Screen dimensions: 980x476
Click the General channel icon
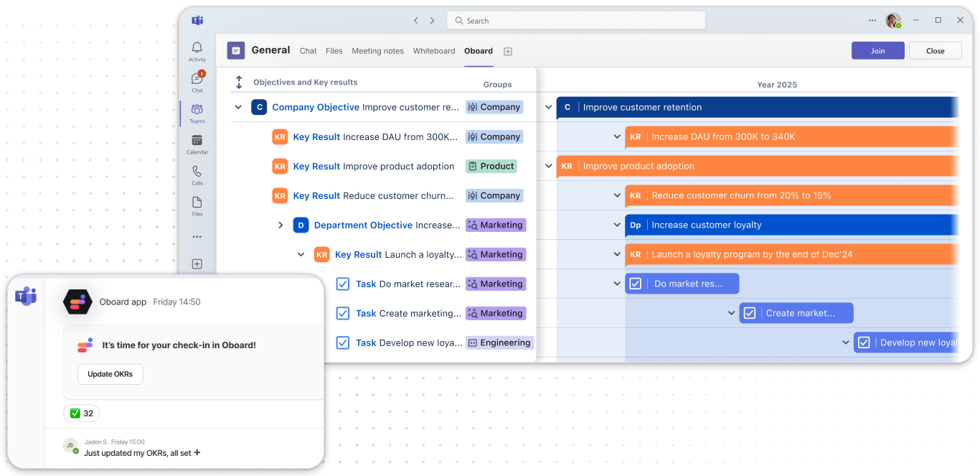click(x=236, y=50)
